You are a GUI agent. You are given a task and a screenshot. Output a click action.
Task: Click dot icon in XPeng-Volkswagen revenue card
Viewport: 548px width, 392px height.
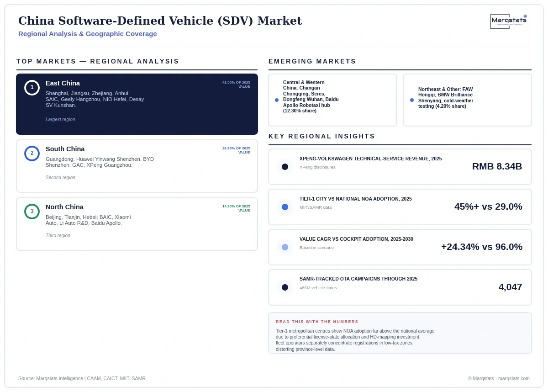[x=285, y=167]
